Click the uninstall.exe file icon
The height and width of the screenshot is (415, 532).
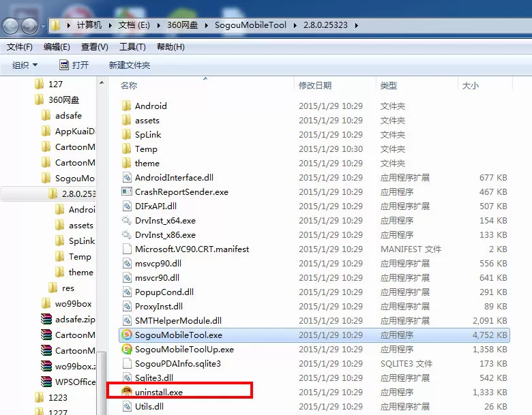[127, 392]
